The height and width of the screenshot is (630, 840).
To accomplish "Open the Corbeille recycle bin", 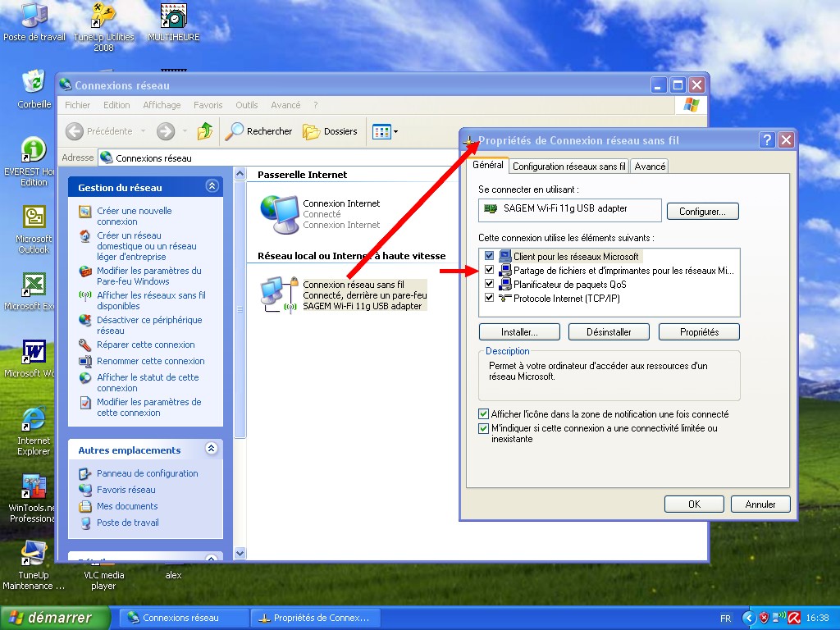I will click(x=34, y=83).
